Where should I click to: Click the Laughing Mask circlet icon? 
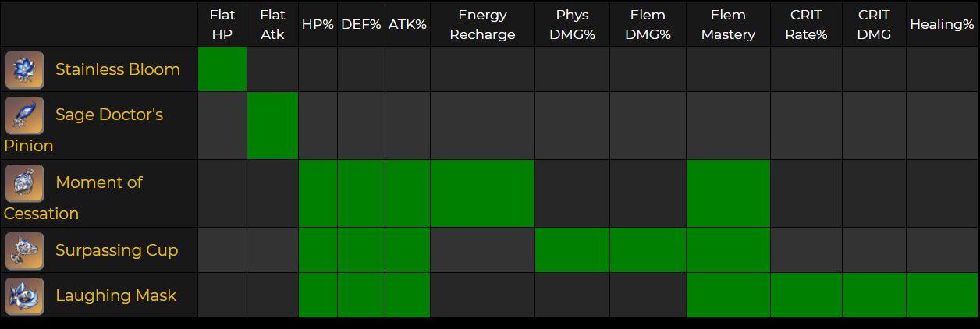[24, 296]
